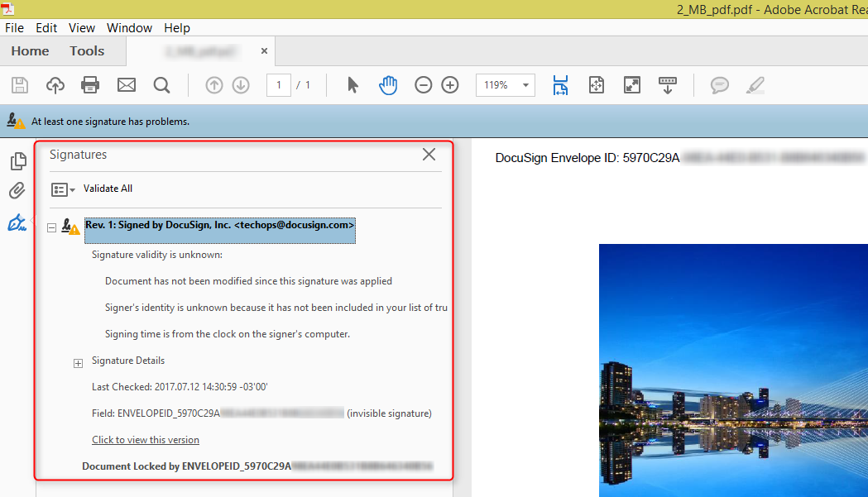Click the Print icon in toolbar

(x=90, y=85)
